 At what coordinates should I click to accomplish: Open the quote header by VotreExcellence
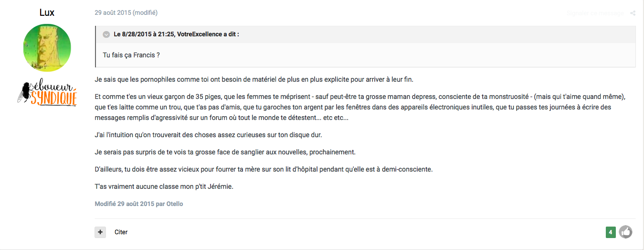point(176,34)
